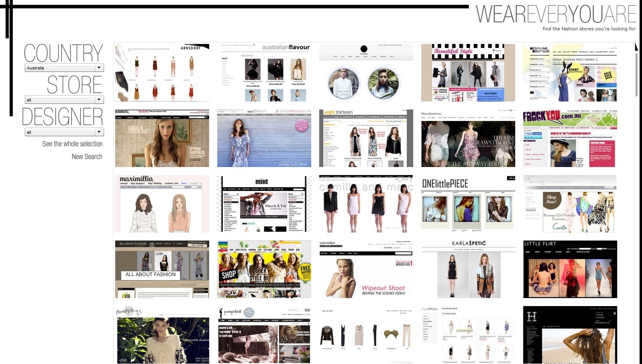642x364 pixels.
Task: Expand the Designer dropdown
Action: [x=64, y=132]
